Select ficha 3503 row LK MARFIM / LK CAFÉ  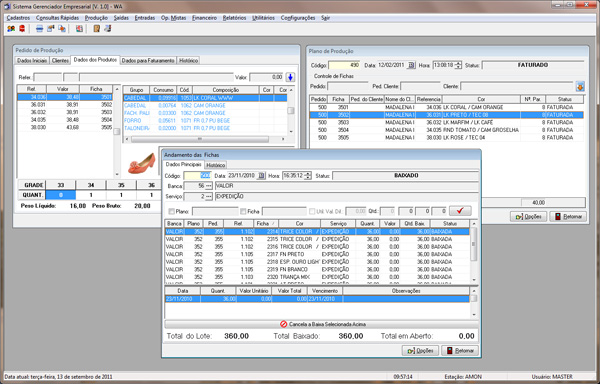(x=447, y=123)
